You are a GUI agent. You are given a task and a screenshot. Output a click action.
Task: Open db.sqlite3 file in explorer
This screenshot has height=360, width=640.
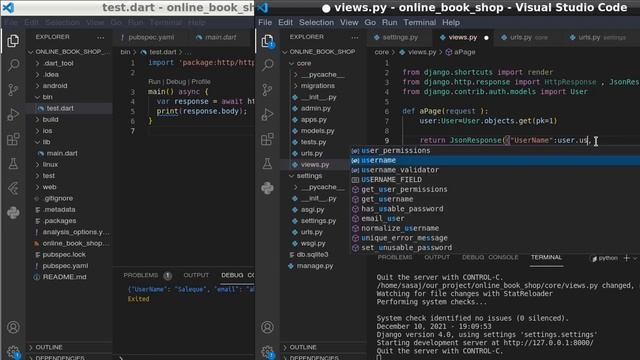pos(312,255)
